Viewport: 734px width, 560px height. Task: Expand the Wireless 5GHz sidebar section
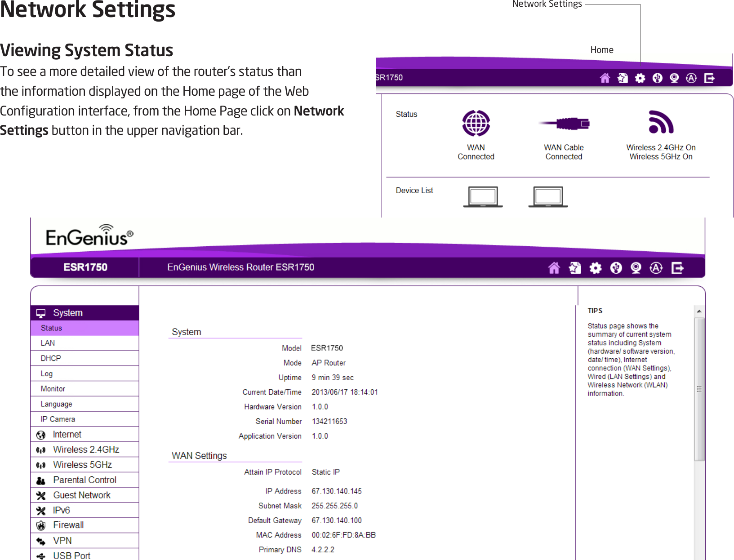pyautogui.click(x=85, y=465)
